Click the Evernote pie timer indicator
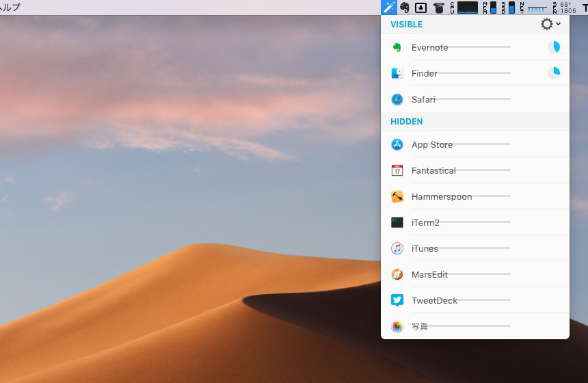The image size is (588, 383). 554,47
